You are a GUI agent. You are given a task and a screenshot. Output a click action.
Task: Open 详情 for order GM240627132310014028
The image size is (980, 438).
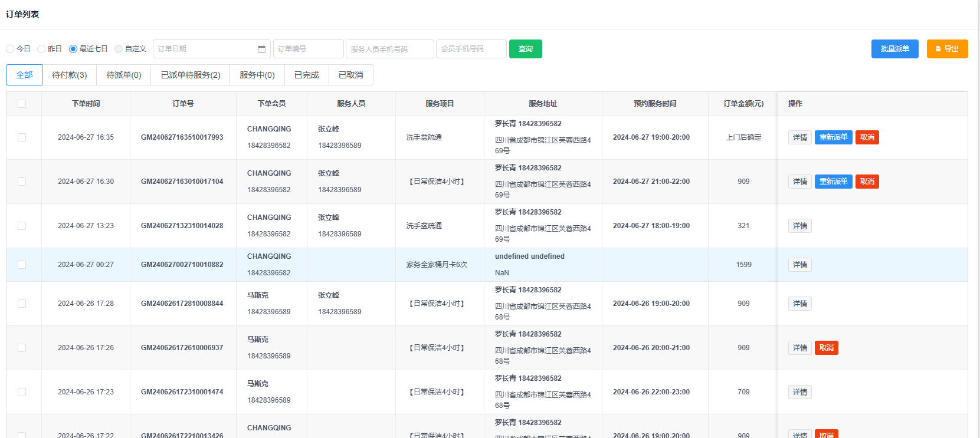click(x=799, y=226)
